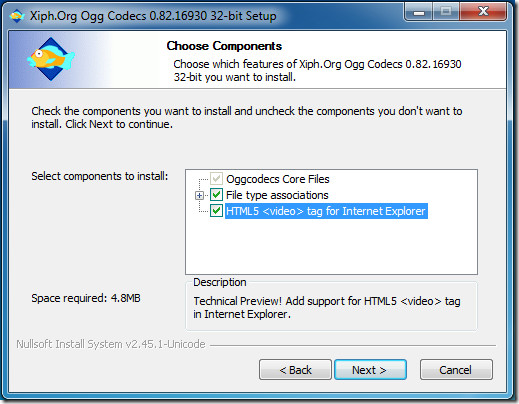
Task: Continue with the Next button
Action: coord(370,370)
